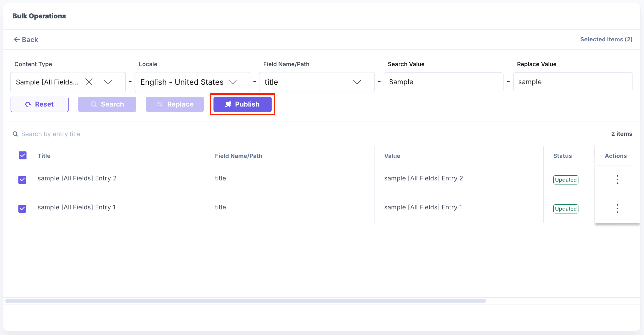Click the Replace button

(175, 104)
